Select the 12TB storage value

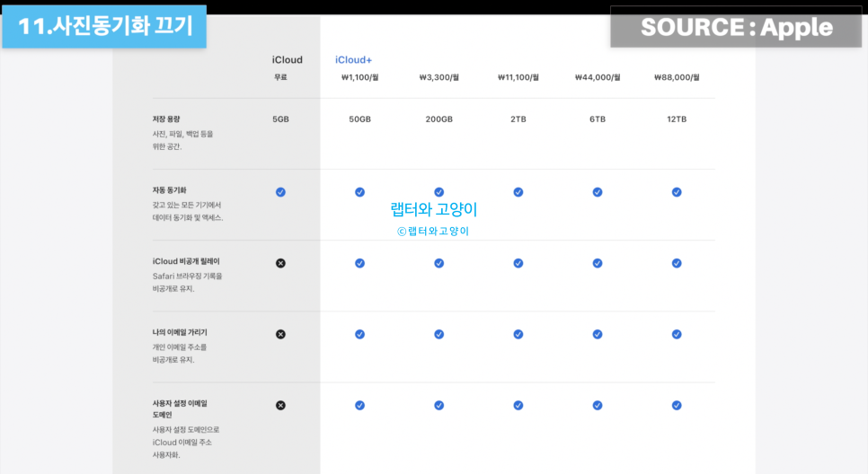tap(677, 119)
